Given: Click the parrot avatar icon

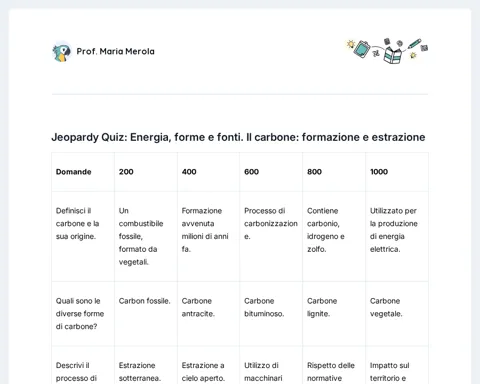Looking at the screenshot, I should tap(62, 52).
